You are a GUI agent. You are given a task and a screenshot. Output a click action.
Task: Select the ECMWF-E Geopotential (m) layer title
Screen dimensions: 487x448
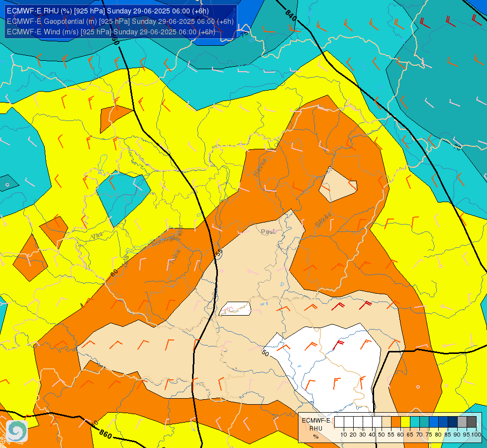120,21
